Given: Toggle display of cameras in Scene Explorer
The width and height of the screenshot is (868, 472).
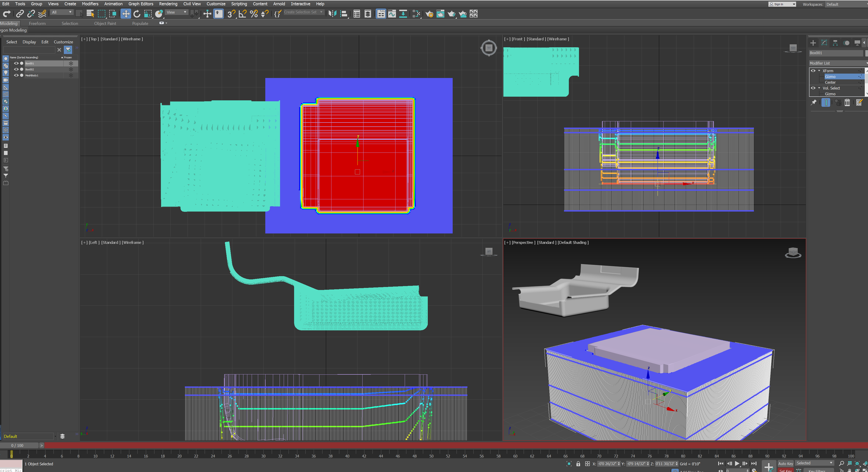Looking at the screenshot, I should (6, 80).
